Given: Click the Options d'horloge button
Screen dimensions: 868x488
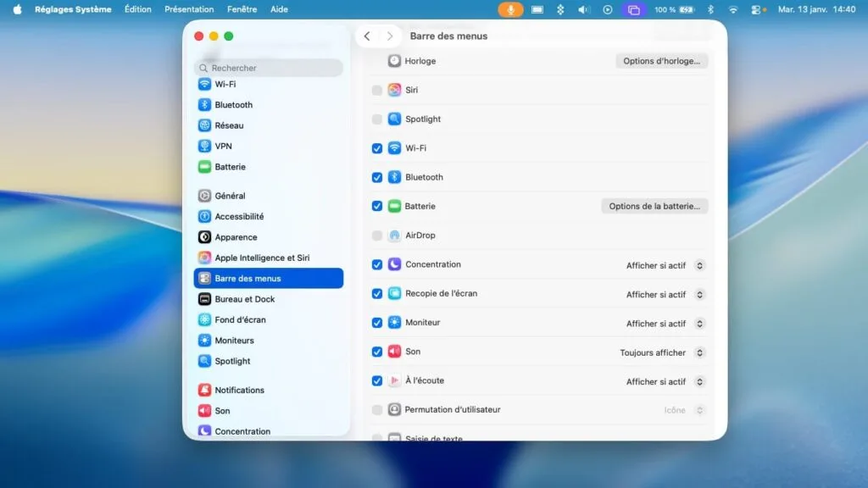Looking at the screenshot, I should tap(660, 60).
